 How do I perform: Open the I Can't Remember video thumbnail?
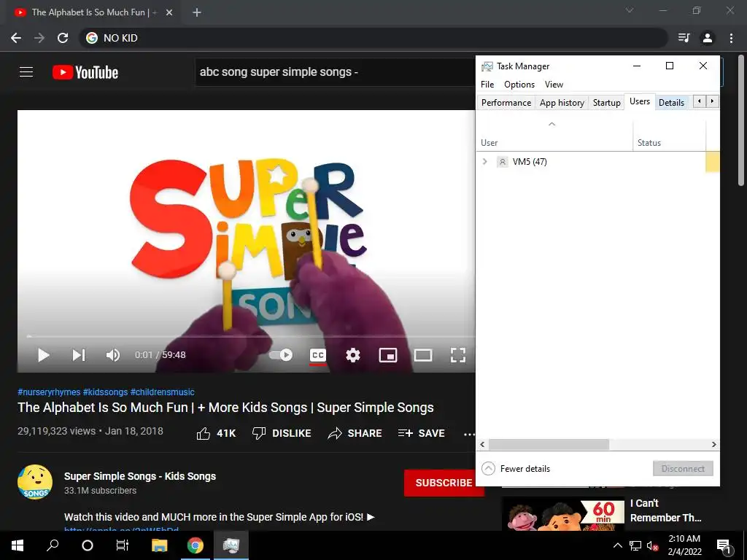click(x=563, y=514)
